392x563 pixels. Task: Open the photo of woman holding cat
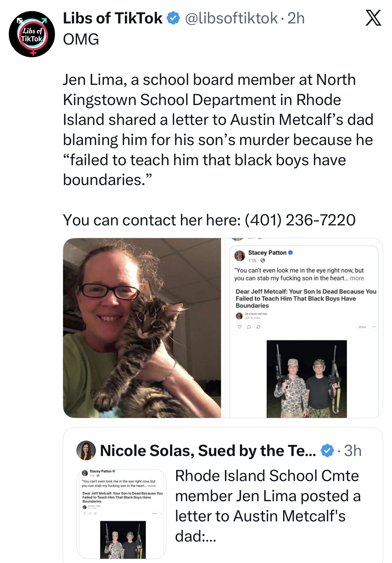point(142,328)
